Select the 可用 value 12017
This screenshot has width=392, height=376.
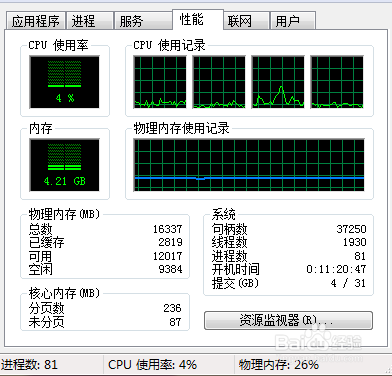pos(167,256)
